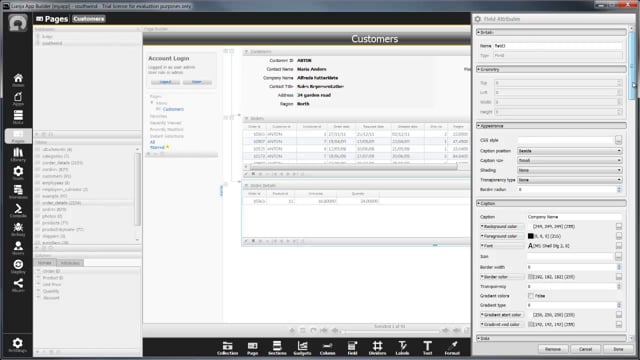The height and width of the screenshot is (360, 640).
Task: Choose the Dividers grid tool
Action: (377, 348)
